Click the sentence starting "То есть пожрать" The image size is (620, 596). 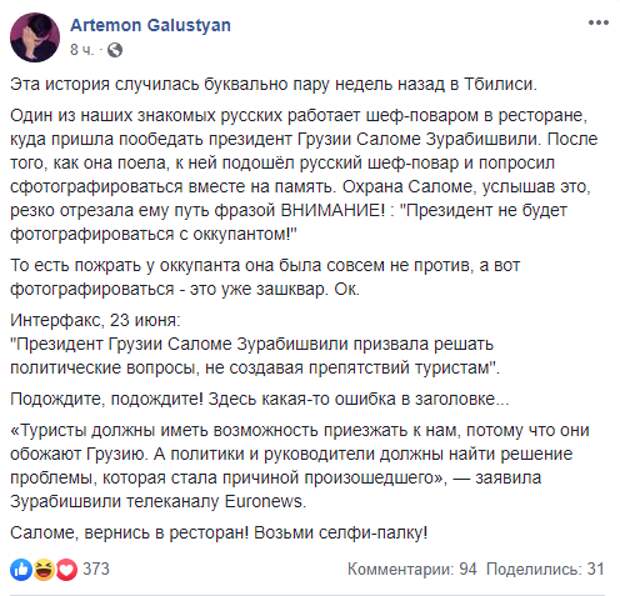click(265, 277)
